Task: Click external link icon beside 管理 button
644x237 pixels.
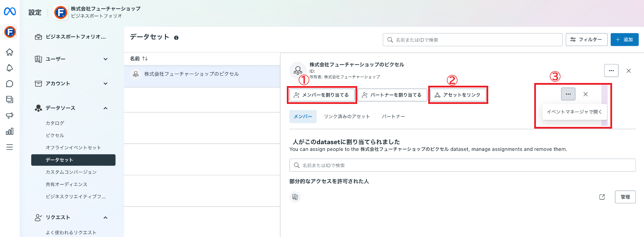Action: (x=602, y=197)
